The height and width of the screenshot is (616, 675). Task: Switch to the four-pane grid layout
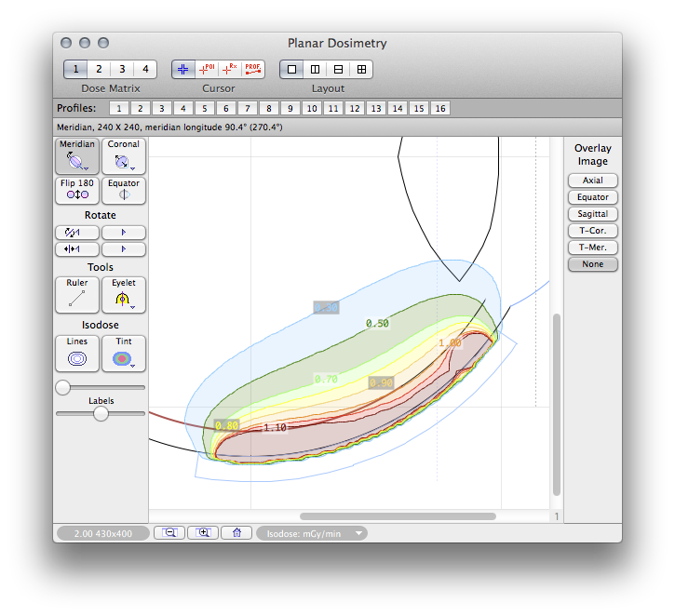click(x=361, y=69)
